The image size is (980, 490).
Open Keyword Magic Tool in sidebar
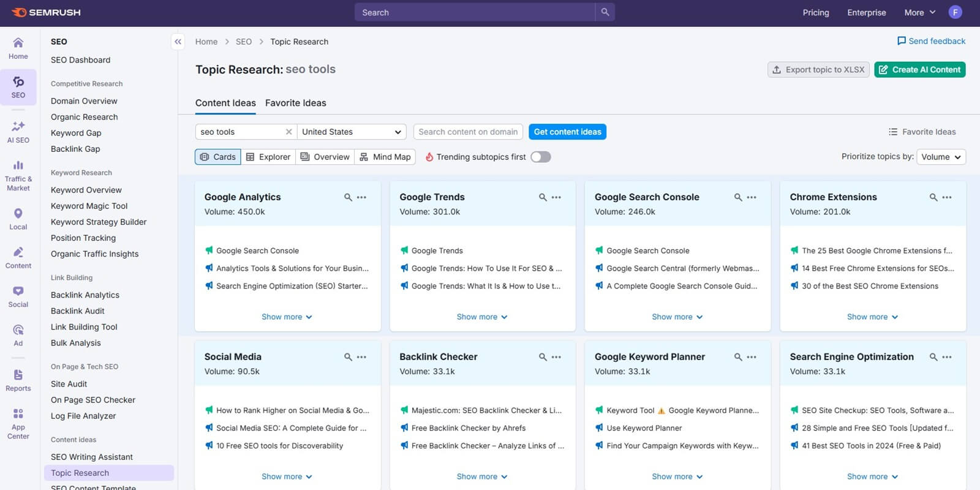(x=89, y=206)
